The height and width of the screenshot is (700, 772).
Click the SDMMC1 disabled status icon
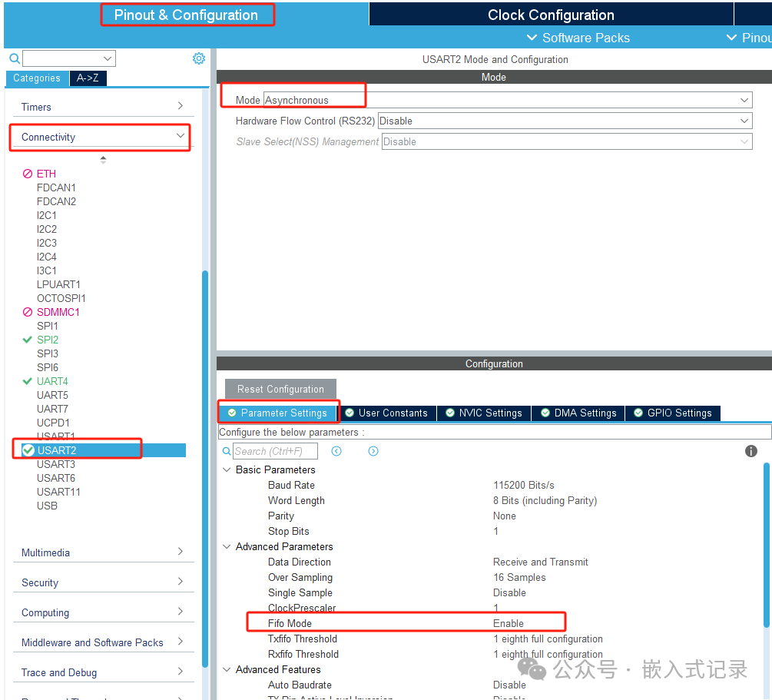point(28,312)
